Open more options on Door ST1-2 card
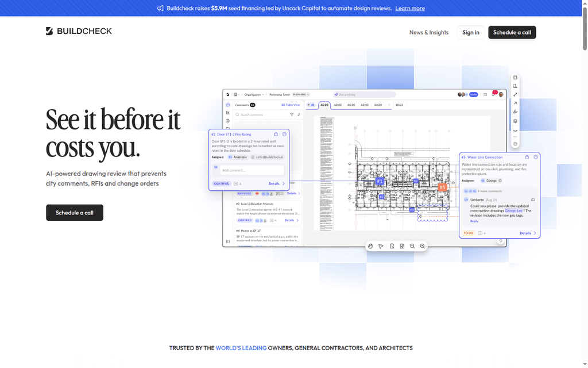 pos(284,134)
